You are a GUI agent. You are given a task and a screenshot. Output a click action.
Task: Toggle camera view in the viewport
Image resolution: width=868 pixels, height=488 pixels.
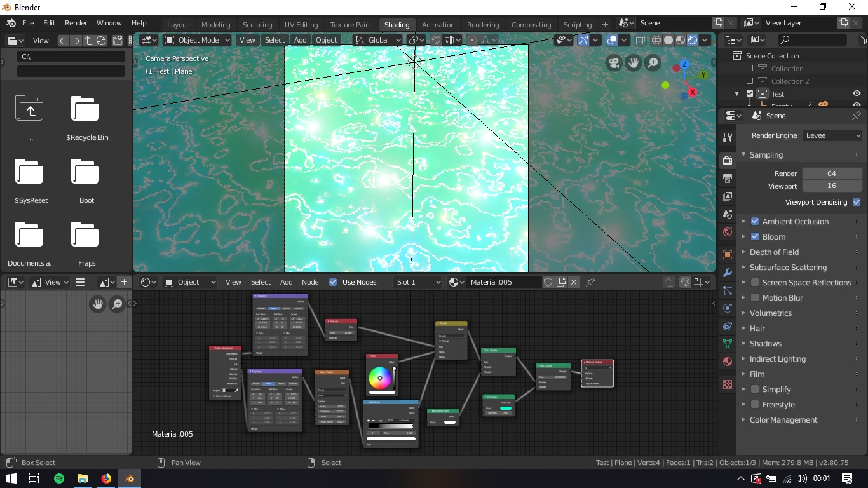tap(613, 62)
